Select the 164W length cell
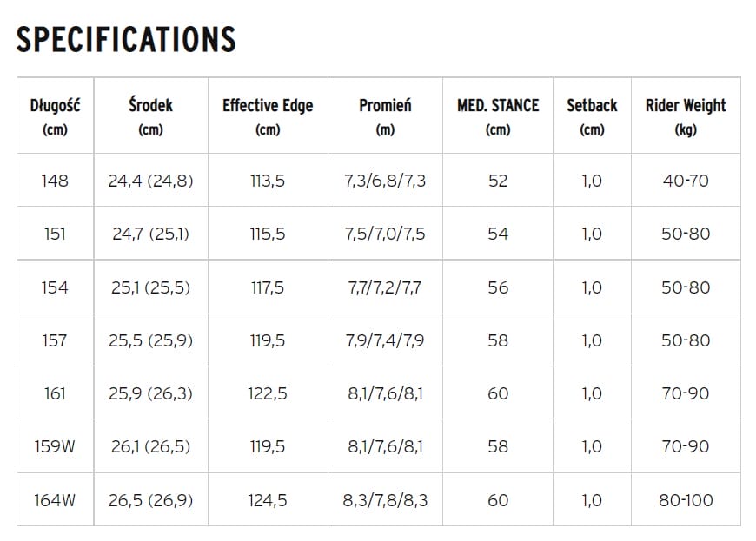Screen dimensions: 756x541 [x=54, y=500]
